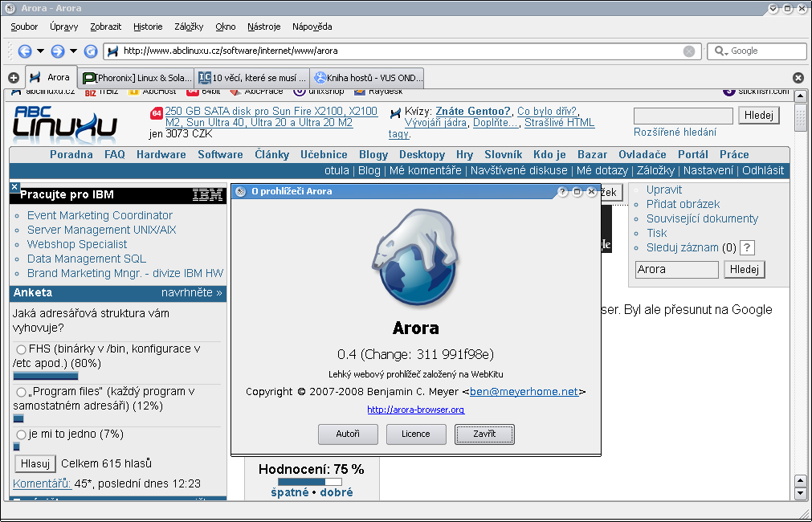Click the red 64 icon beside the SATA disk ad
This screenshot has height=522, width=812.
(157, 113)
